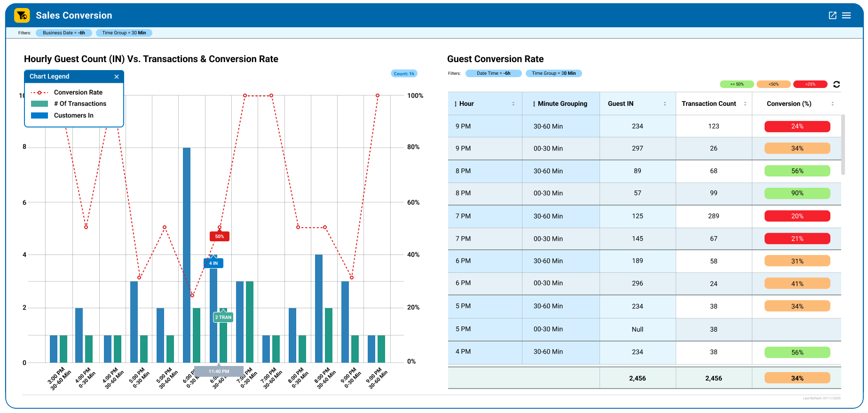
Task: Open Hour column drag handle menu
Action: coord(456,104)
